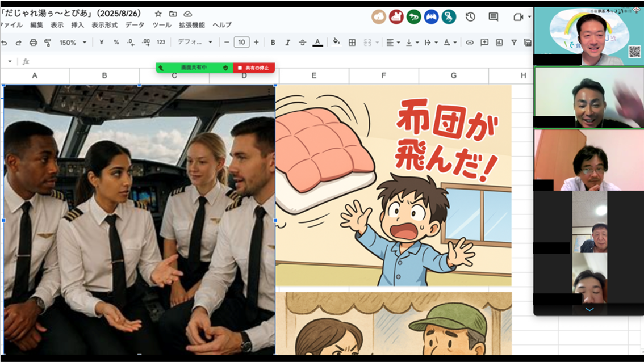This screenshot has width=644, height=362.
Task: Expand name box dropdown arrow
Action: pos(10,62)
